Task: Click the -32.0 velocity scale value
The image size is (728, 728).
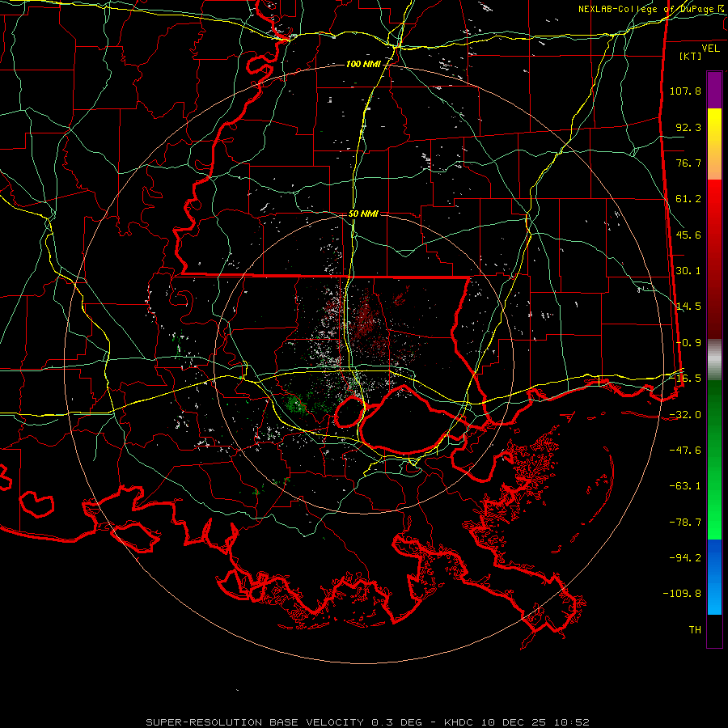Action: pos(685,415)
